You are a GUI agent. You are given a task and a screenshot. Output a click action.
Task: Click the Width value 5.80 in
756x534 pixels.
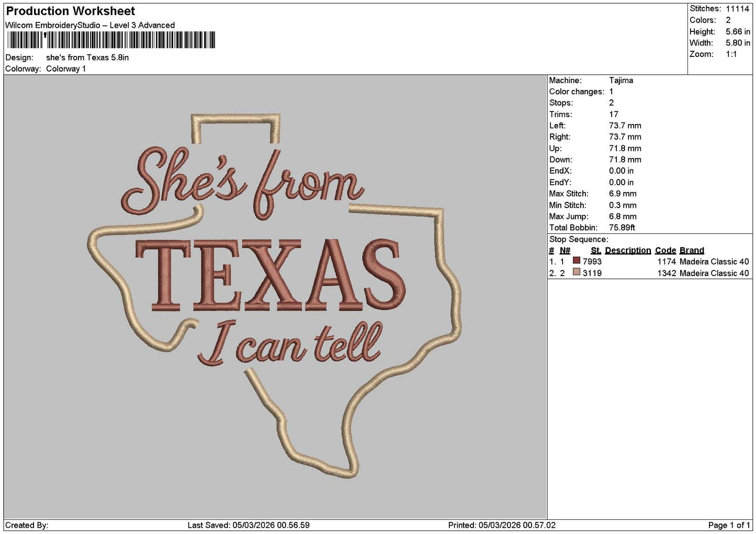pyautogui.click(x=738, y=43)
